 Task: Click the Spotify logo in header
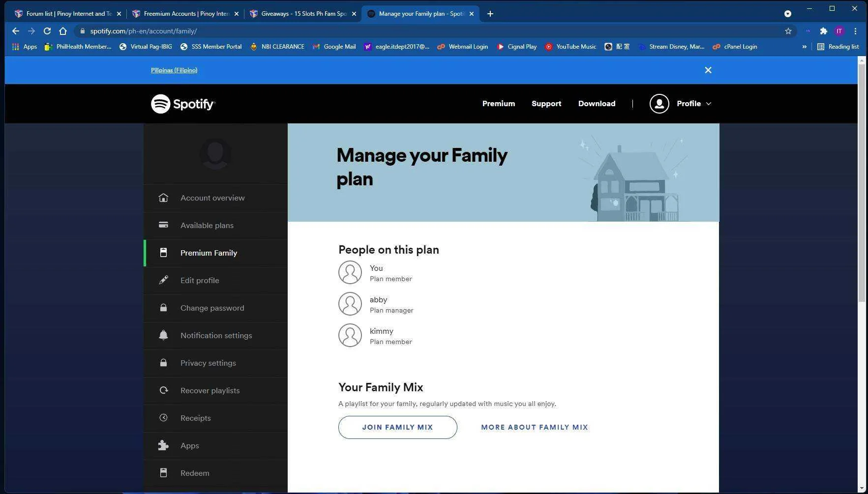point(183,104)
